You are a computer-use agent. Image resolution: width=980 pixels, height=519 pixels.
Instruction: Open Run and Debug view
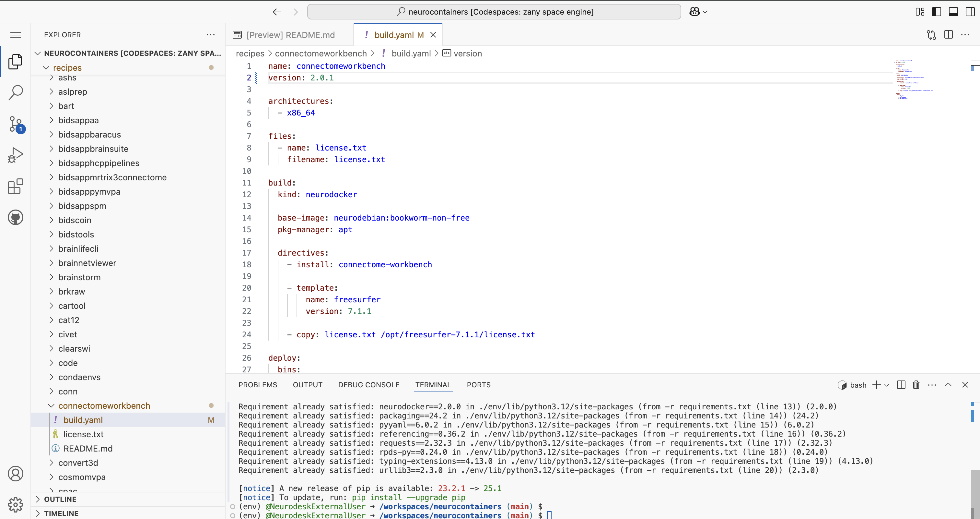tap(16, 155)
